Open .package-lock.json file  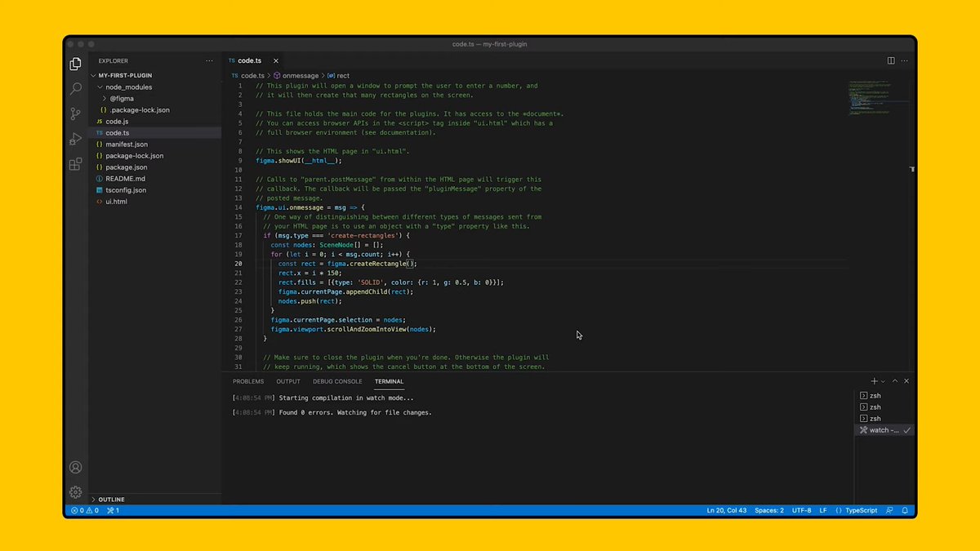(x=155, y=109)
